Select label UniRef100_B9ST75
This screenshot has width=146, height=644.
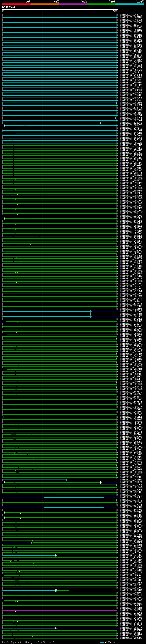[131, 181]
